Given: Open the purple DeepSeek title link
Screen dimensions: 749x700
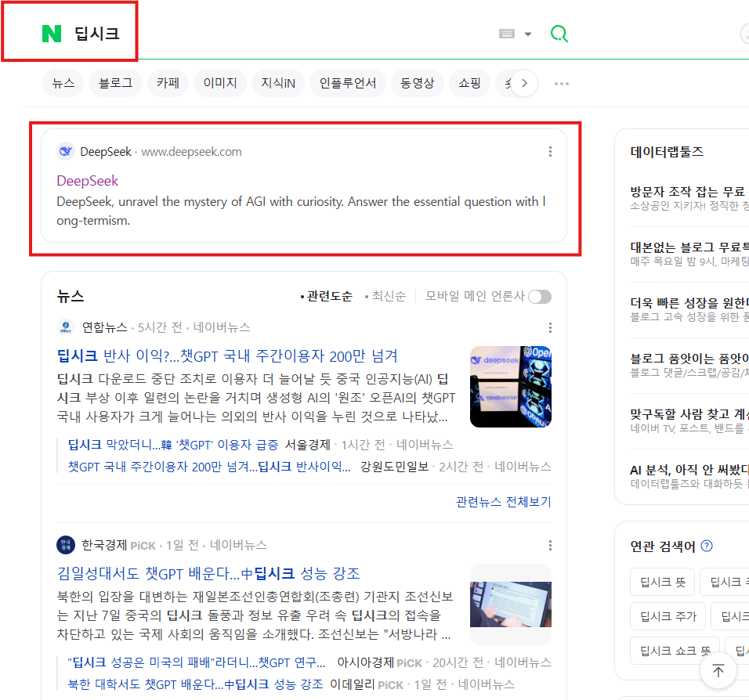Looking at the screenshot, I should [88, 181].
